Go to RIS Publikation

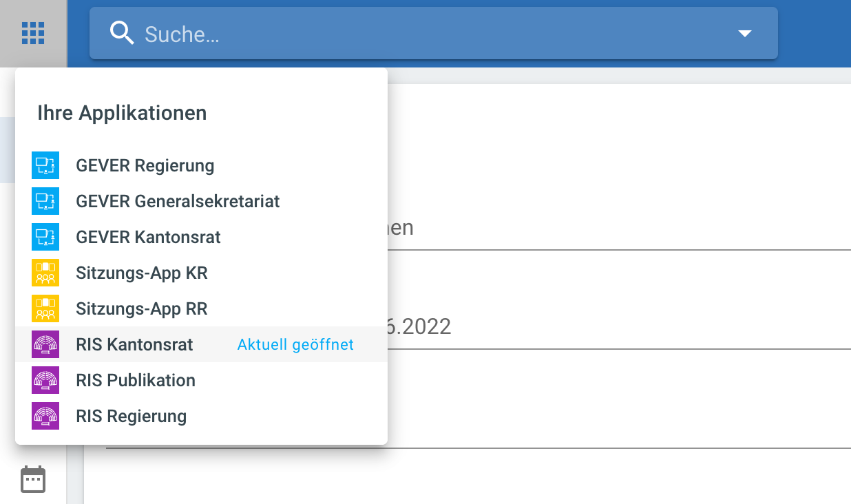click(136, 381)
